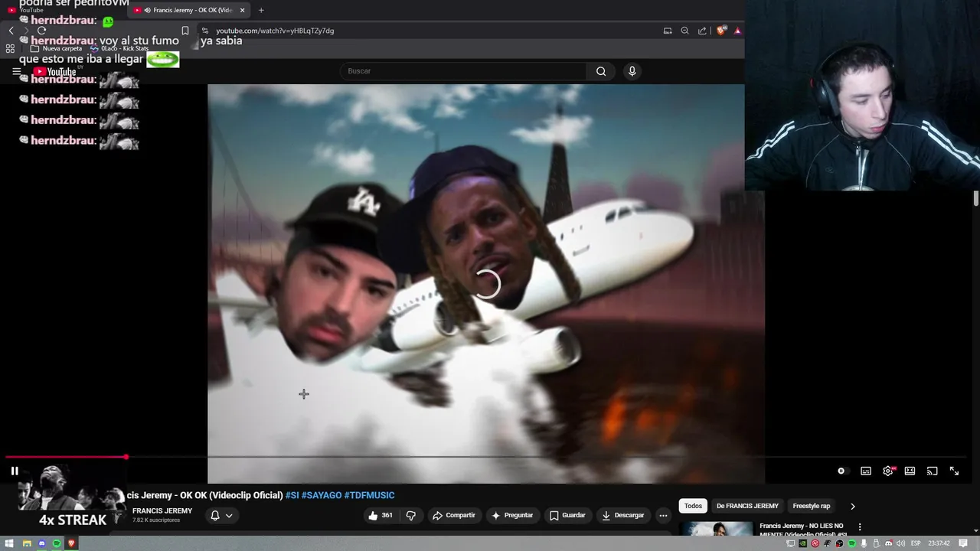Toggle subtitles in the video player
The image size is (980, 551).
click(x=866, y=471)
